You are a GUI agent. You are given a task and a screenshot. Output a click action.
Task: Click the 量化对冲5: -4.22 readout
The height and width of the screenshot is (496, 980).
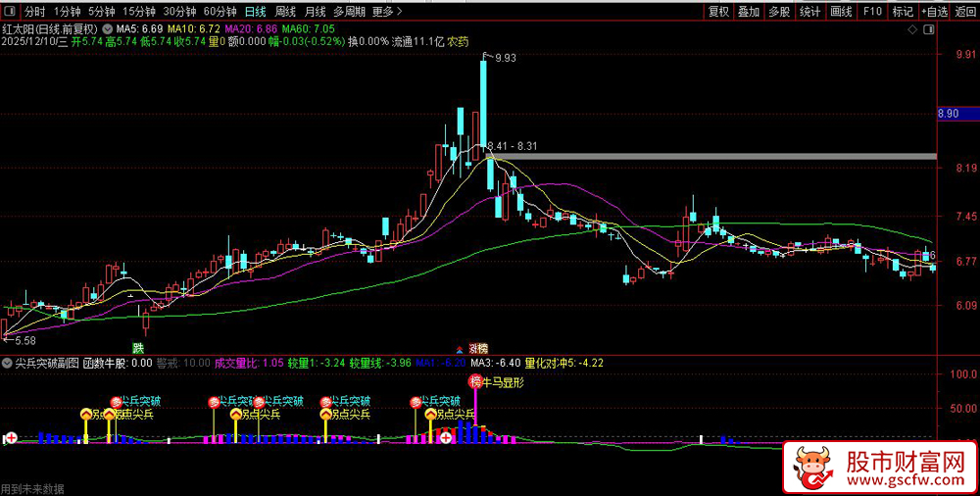point(563,362)
